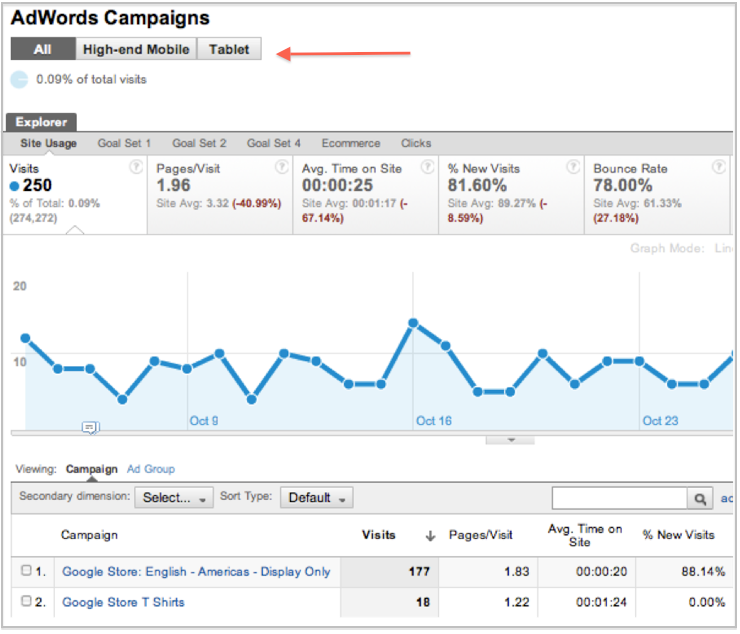This screenshot has height=634, width=740.
Task: Switch to the Goal Set 1 tab
Action: (124, 143)
